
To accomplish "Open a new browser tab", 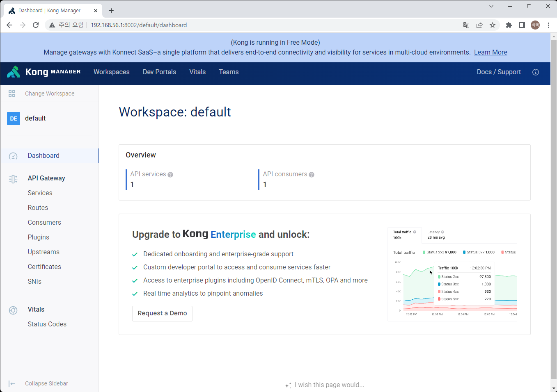I will point(111,11).
